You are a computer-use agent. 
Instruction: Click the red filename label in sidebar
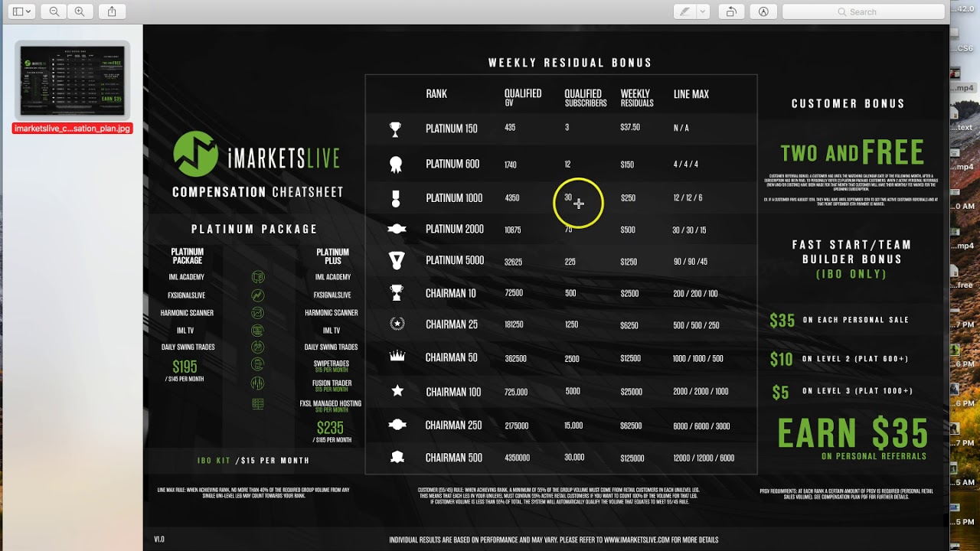(x=72, y=129)
